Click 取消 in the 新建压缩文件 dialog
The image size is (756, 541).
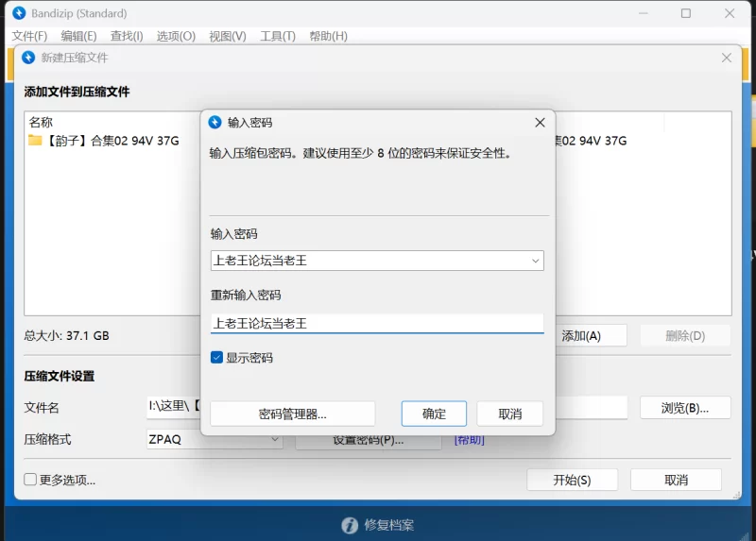tap(676, 480)
